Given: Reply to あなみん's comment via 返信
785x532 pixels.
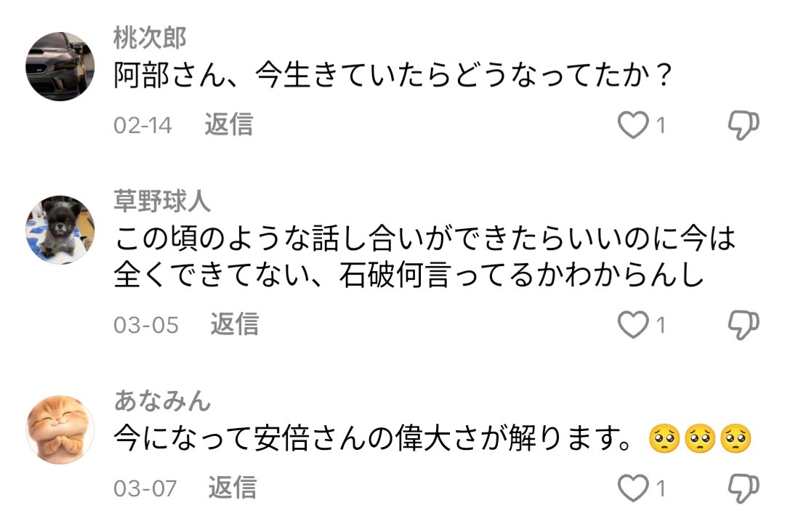Looking at the screenshot, I should pyautogui.click(x=233, y=488).
